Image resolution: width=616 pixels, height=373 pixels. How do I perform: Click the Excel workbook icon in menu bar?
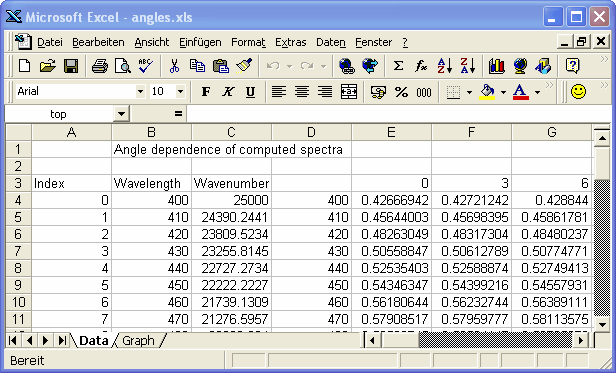pyautogui.click(x=23, y=42)
